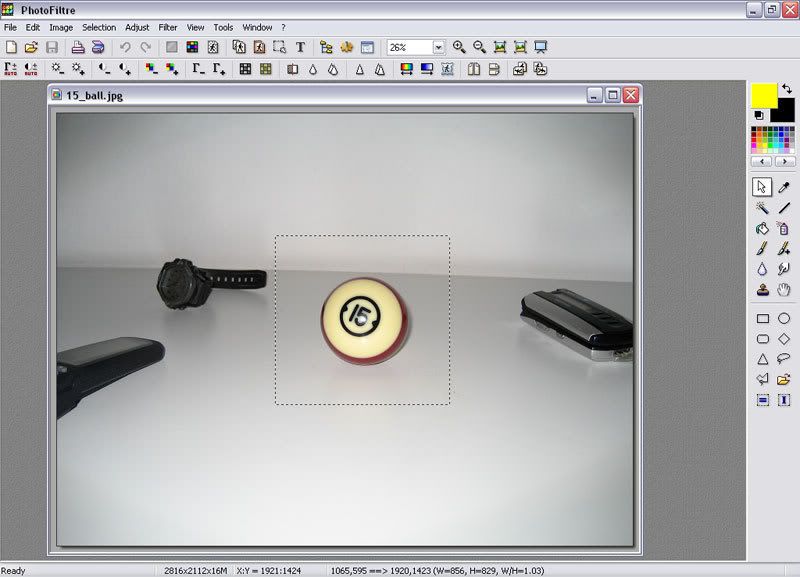Activate the selection arrow tool
Image resolution: width=800 pixels, height=577 pixels.
[762, 187]
